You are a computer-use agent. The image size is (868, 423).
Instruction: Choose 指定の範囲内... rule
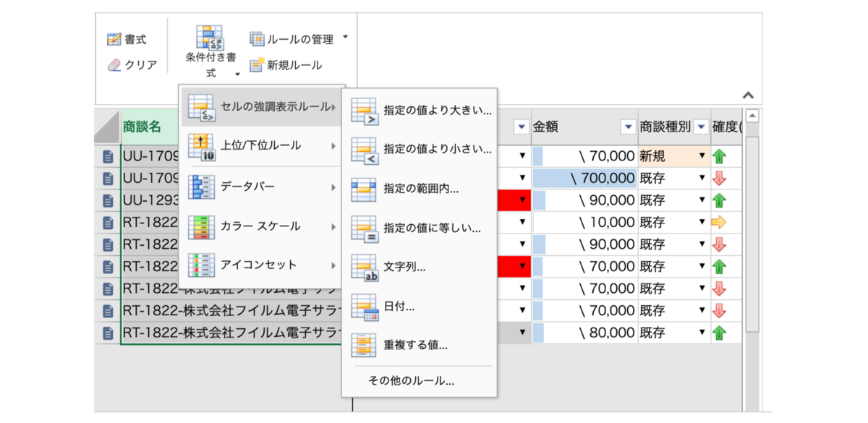(420, 189)
